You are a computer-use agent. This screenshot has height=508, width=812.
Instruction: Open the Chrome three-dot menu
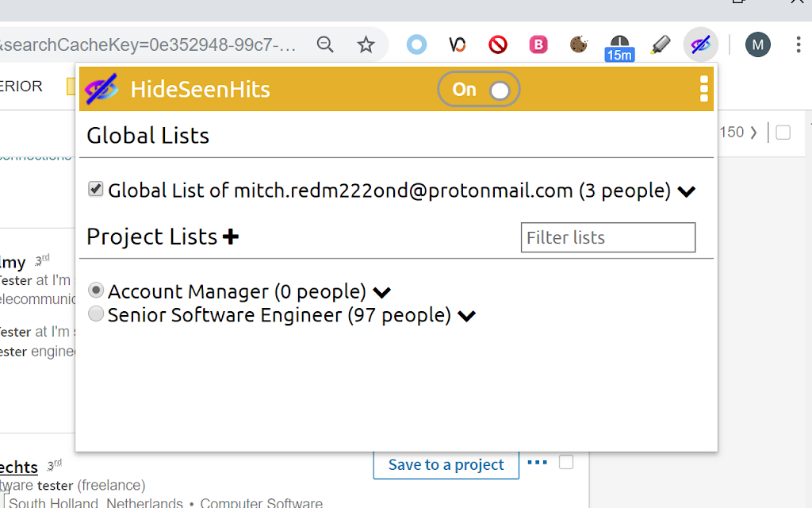pos(798,44)
